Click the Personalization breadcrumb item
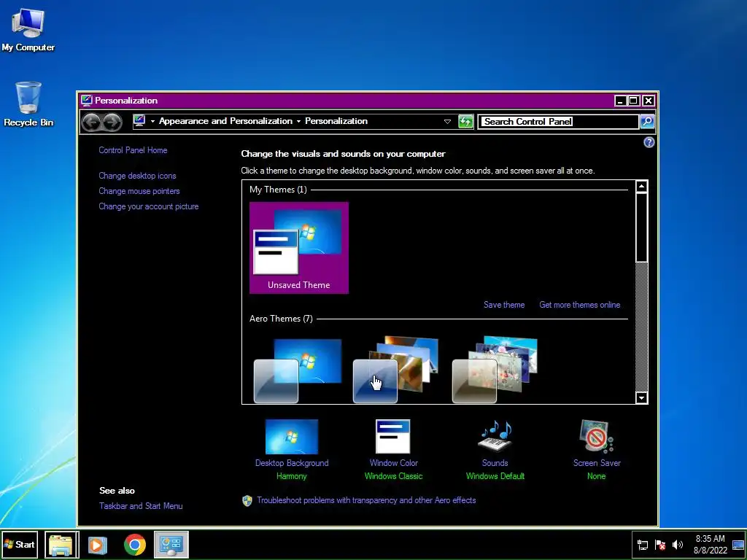This screenshot has height=560, width=747. (x=336, y=121)
